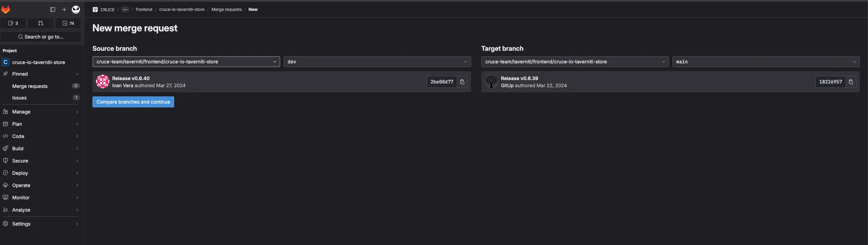This screenshot has width=868, height=245.
Task: Click Compare branches and continue
Action: point(133,102)
